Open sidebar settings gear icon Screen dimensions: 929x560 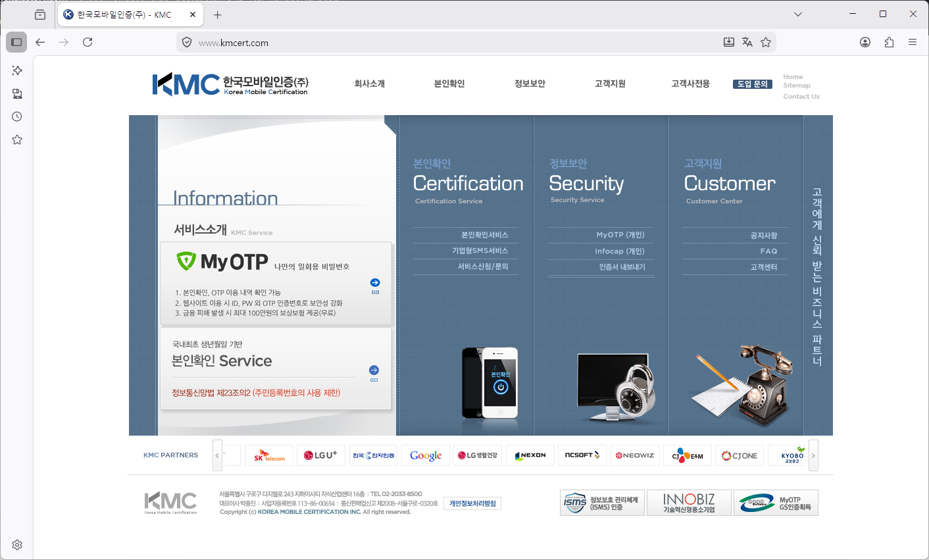[x=17, y=545]
